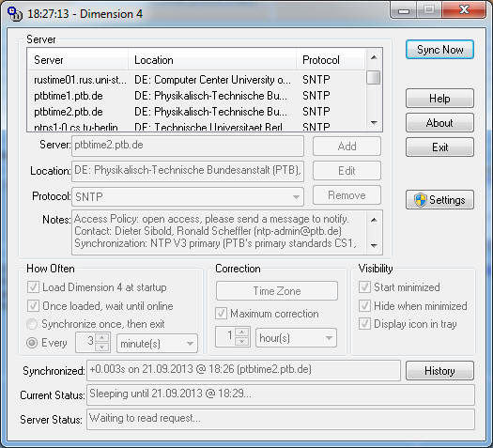The height and width of the screenshot is (448, 493).
Task: Click the Server Status field
Action: (281, 419)
